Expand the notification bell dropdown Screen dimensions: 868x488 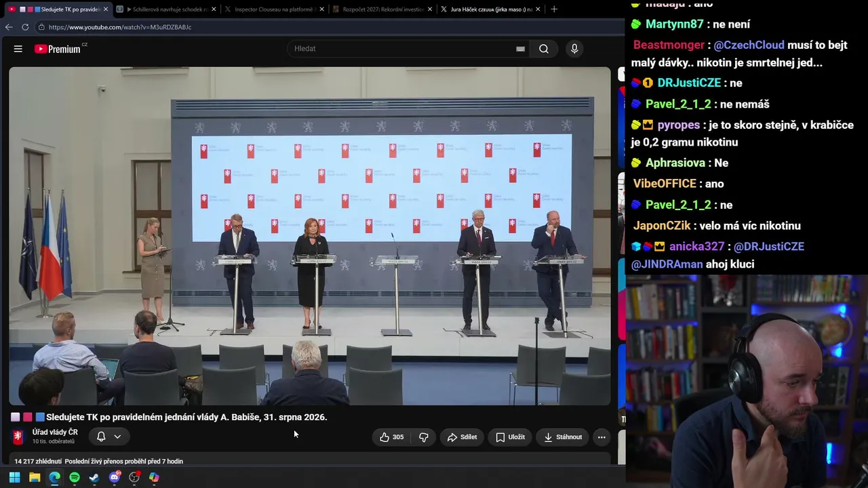point(117,437)
